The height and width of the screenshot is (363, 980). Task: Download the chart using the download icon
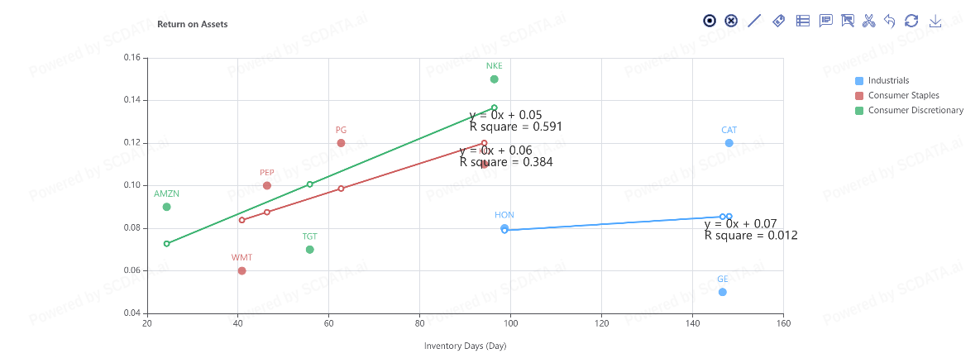point(935,21)
